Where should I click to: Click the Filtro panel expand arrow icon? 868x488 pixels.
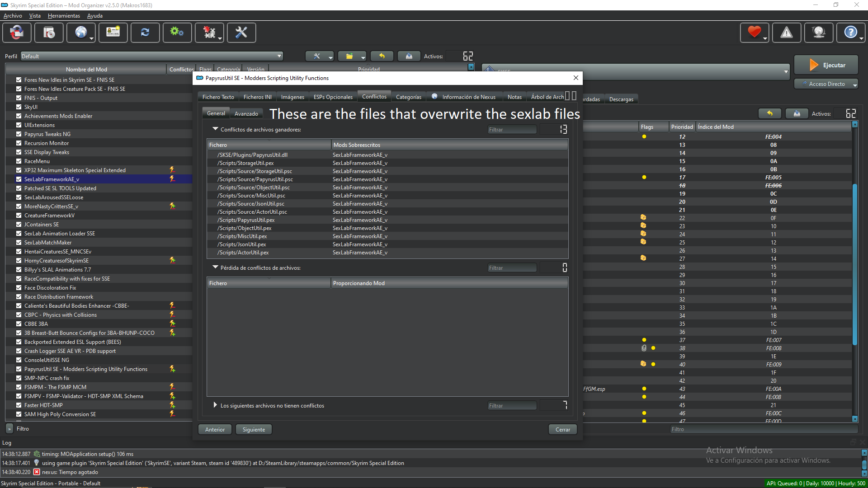(x=9, y=428)
